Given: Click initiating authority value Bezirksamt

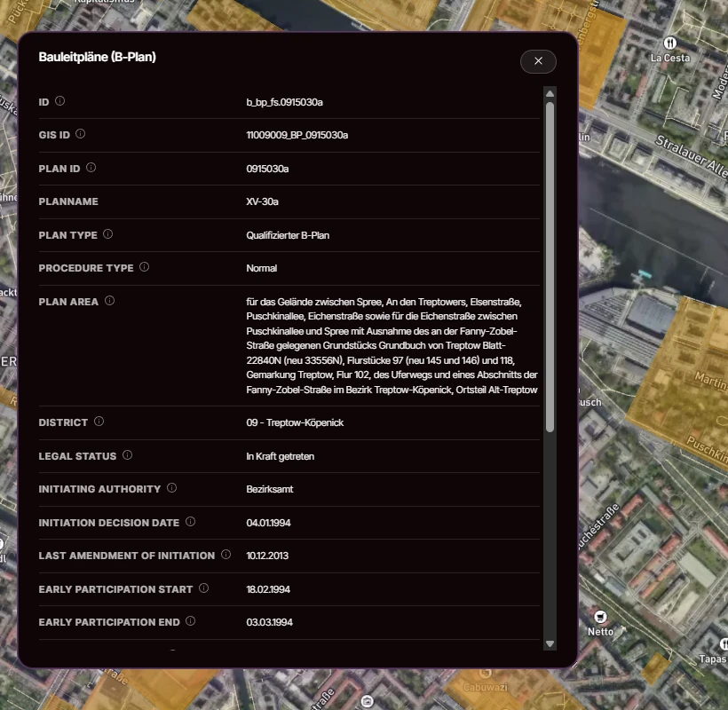Looking at the screenshot, I should coord(270,489).
